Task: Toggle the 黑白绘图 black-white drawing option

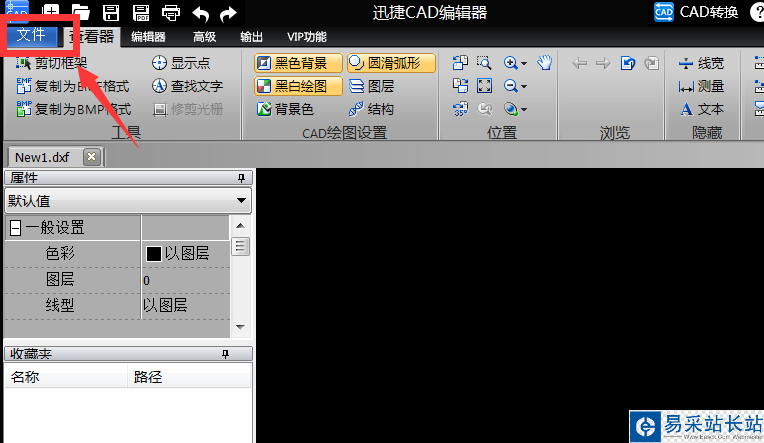Action: 298,86
